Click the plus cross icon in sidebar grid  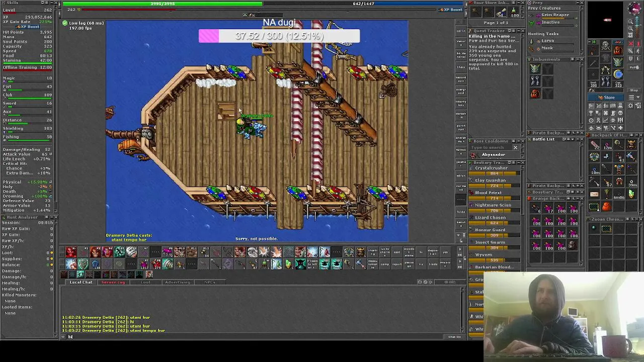click(x=620, y=128)
